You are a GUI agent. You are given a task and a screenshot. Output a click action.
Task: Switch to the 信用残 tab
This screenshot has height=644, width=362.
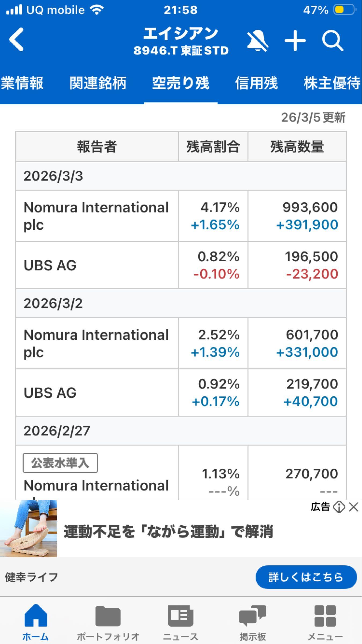256,83
